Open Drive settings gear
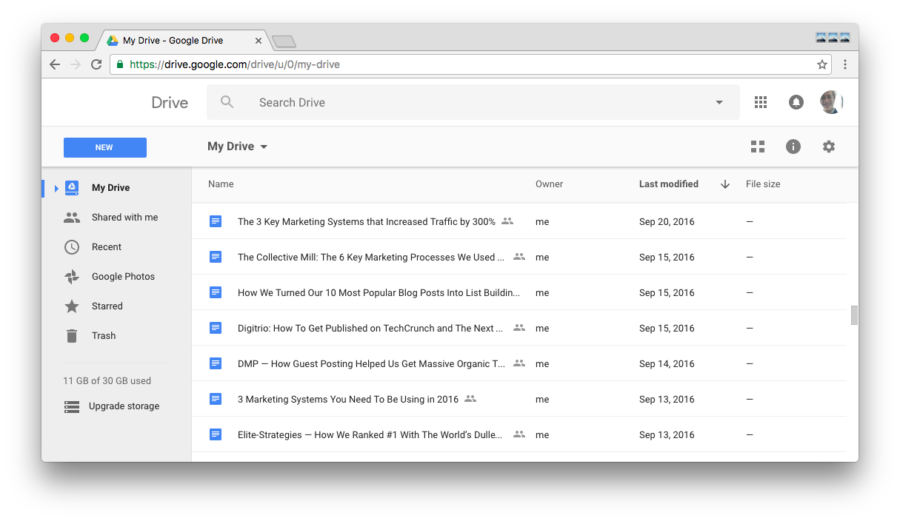Image resolution: width=900 pixels, height=521 pixels. click(828, 146)
